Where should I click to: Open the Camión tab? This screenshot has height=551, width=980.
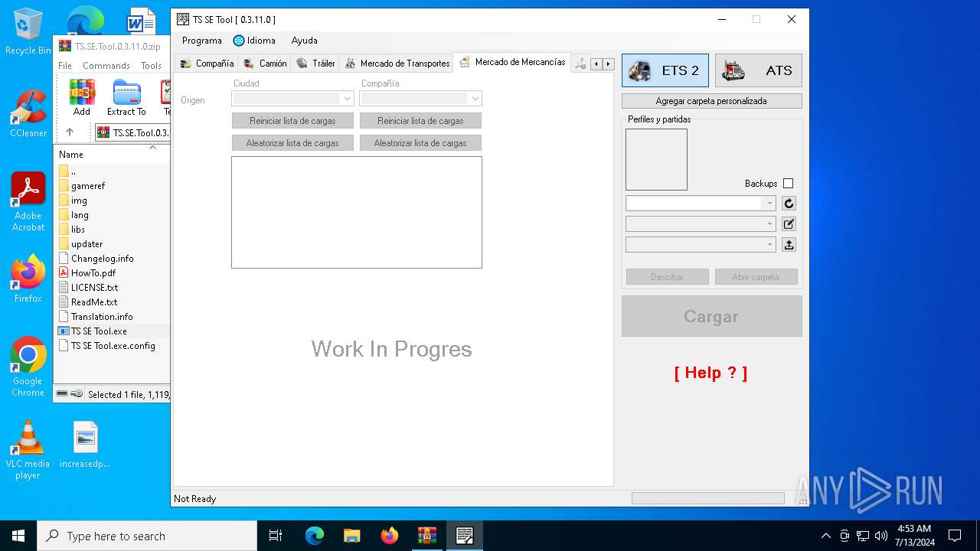pyautogui.click(x=265, y=64)
